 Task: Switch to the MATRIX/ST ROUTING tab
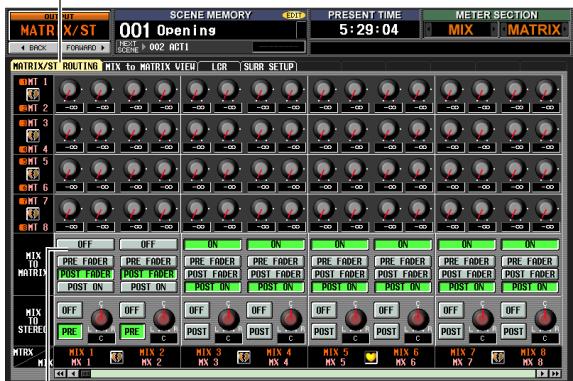click(x=56, y=66)
